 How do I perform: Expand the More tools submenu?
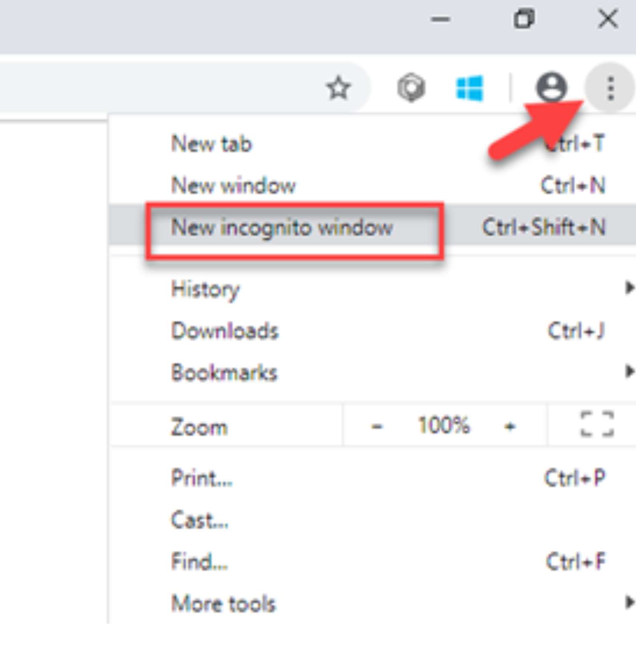pyautogui.click(x=223, y=603)
